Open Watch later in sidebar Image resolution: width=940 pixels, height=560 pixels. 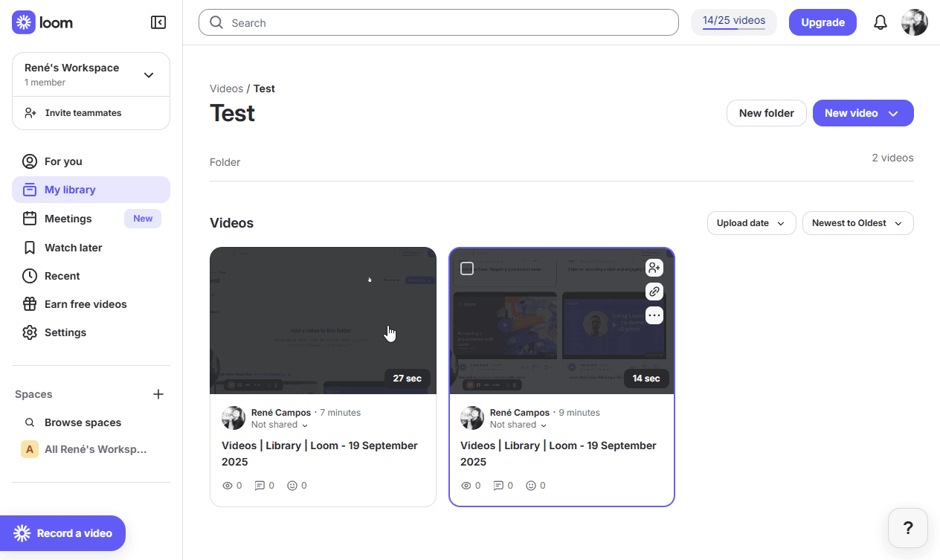[73, 248]
